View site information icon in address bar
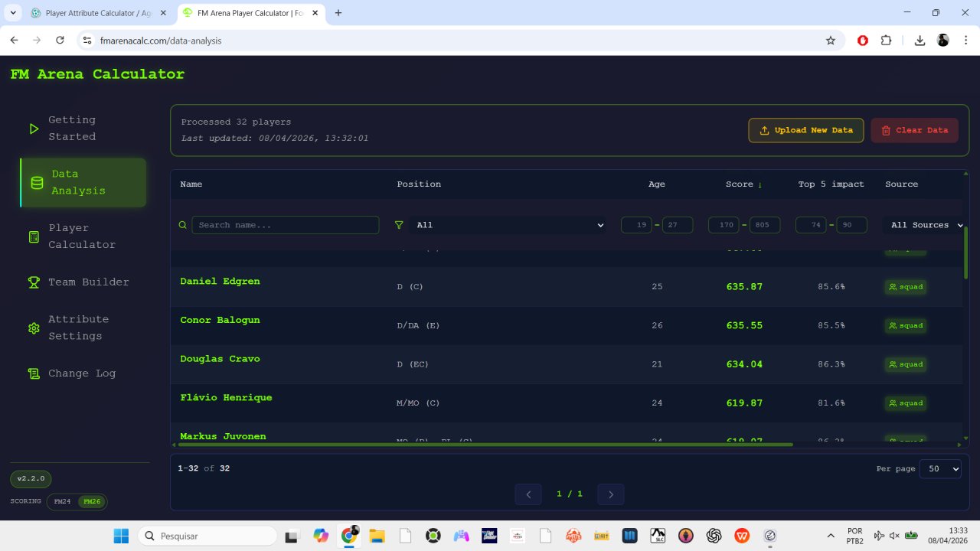Viewport: 980px width, 551px height. pos(87,41)
